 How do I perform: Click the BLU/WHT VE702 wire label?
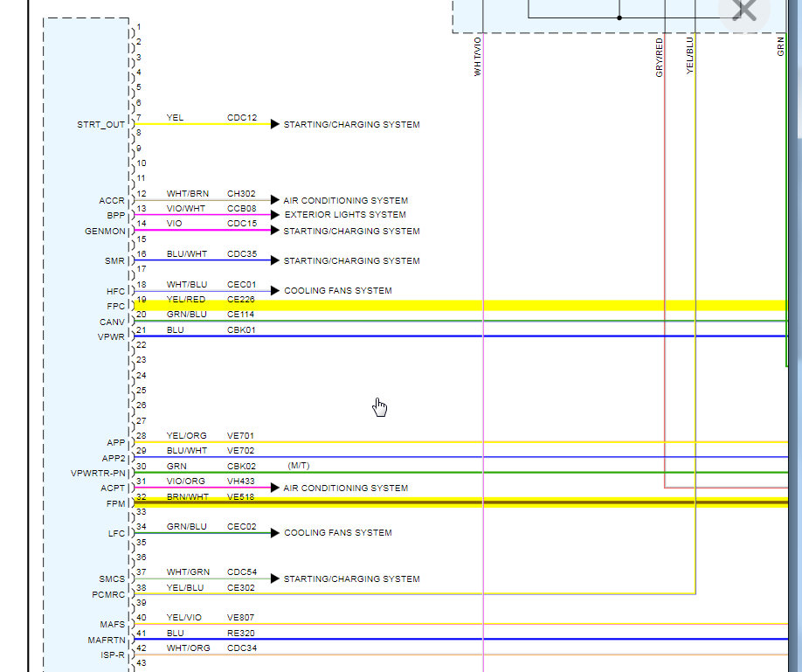pos(211,450)
